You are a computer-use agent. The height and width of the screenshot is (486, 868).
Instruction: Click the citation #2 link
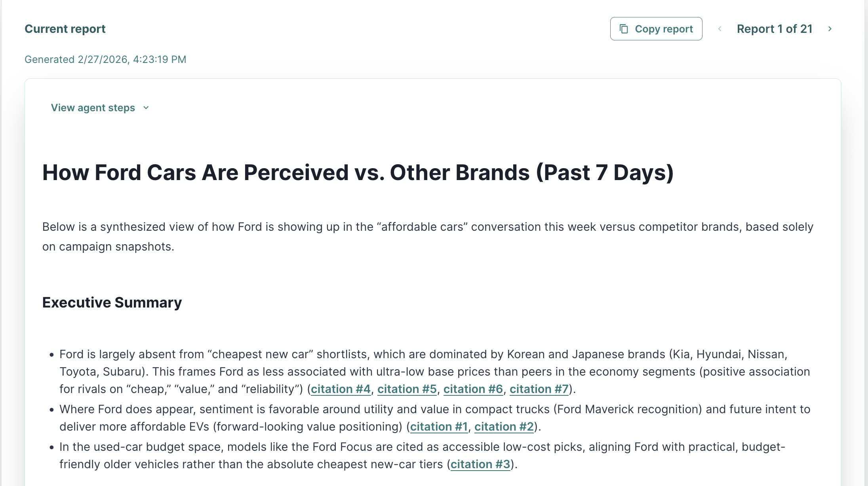click(x=504, y=427)
